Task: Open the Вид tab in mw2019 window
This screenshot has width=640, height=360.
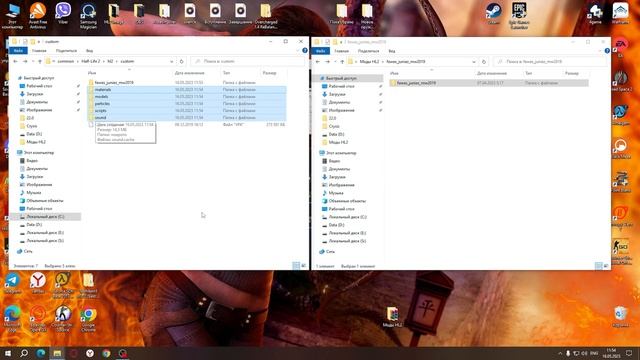Action: (x=392, y=51)
